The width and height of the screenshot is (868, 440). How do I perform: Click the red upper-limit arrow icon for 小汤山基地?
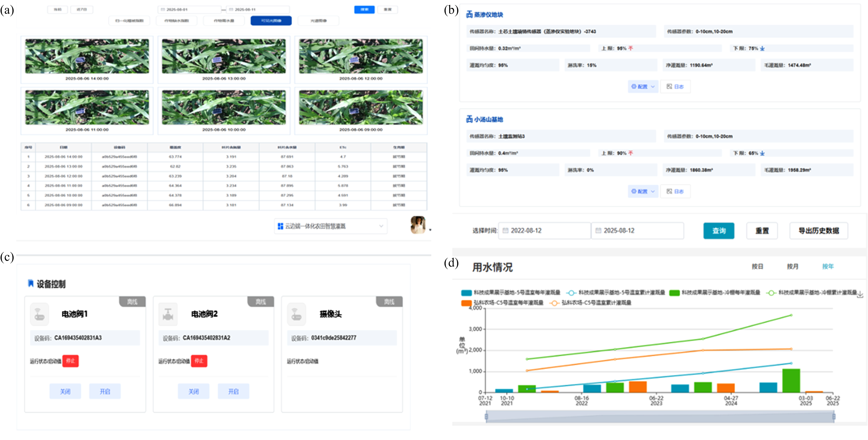630,153
